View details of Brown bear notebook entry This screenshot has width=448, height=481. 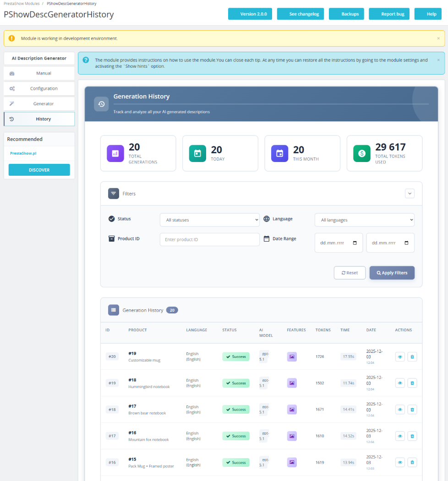coord(400,410)
